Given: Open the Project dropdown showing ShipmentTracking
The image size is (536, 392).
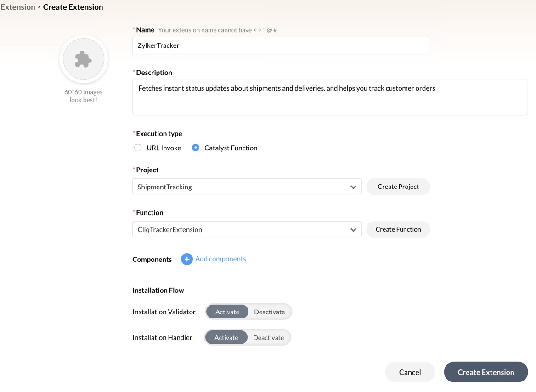Looking at the screenshot, I should pyautogui.click(x=241, y=187).
